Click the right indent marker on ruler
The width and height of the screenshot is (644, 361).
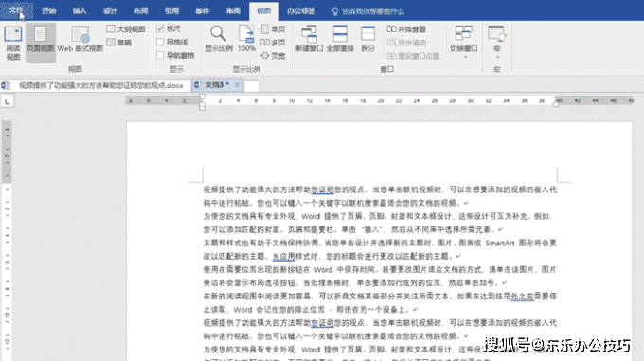tap(556, 104)
